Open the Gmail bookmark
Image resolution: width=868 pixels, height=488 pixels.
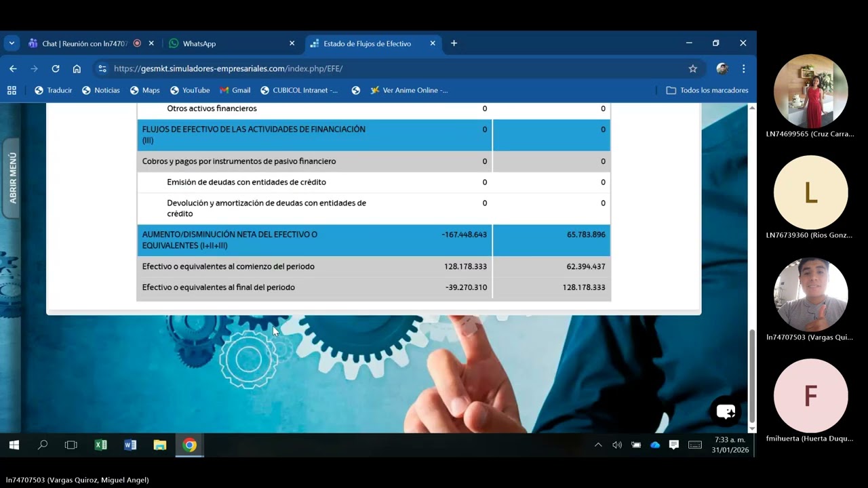(x=235, y=90)
